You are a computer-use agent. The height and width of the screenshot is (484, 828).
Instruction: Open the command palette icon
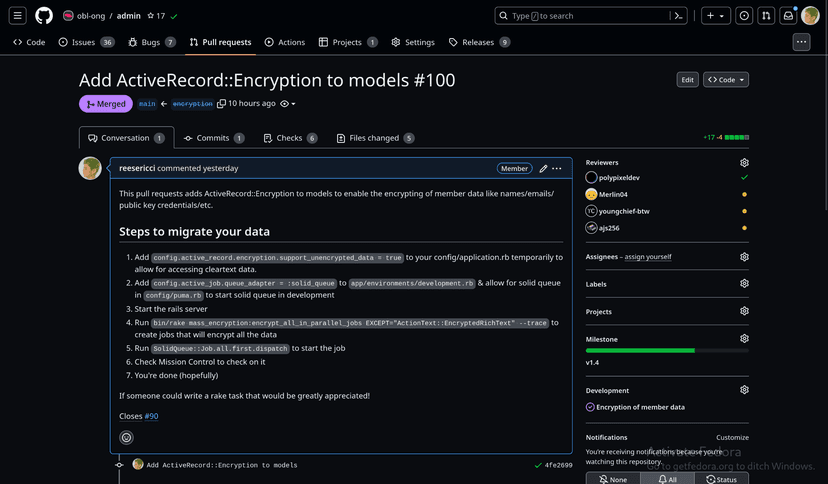tap(679, 16)
